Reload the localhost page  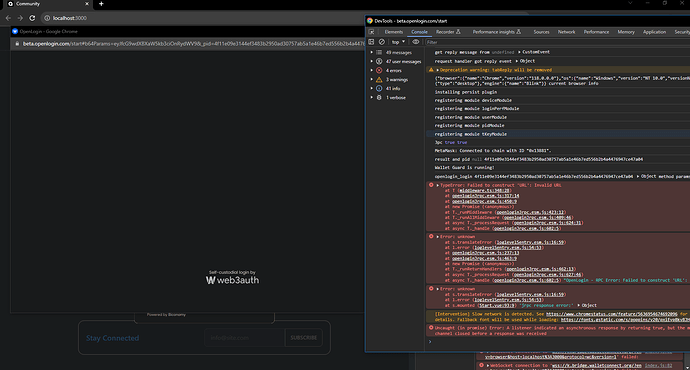point(32,18)
